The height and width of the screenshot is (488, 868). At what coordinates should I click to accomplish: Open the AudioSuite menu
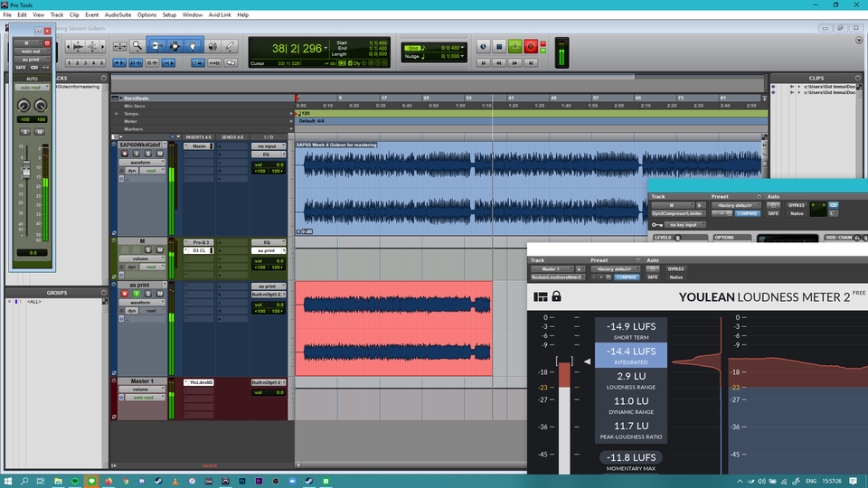point(118,15)
